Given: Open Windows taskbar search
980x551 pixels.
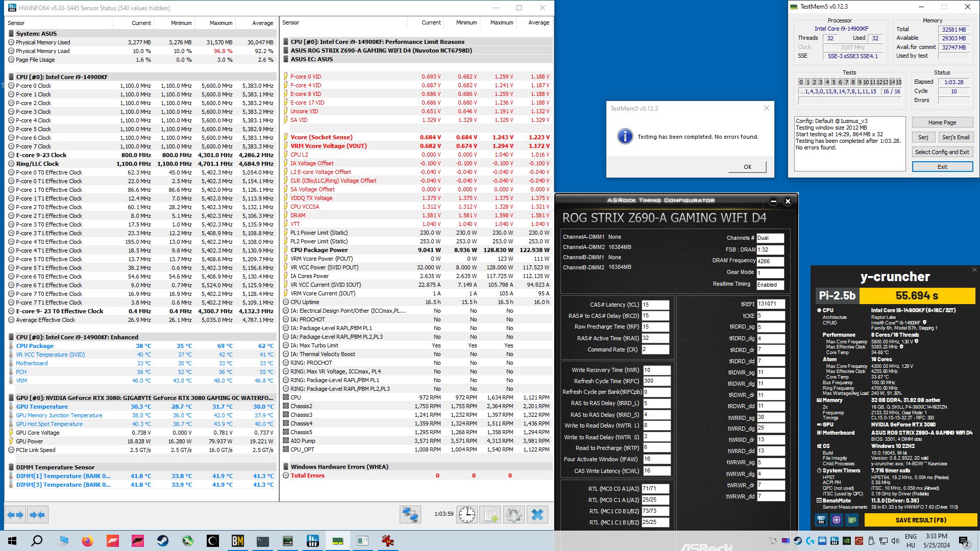Looking at the screenshot, I should (37, 541).
